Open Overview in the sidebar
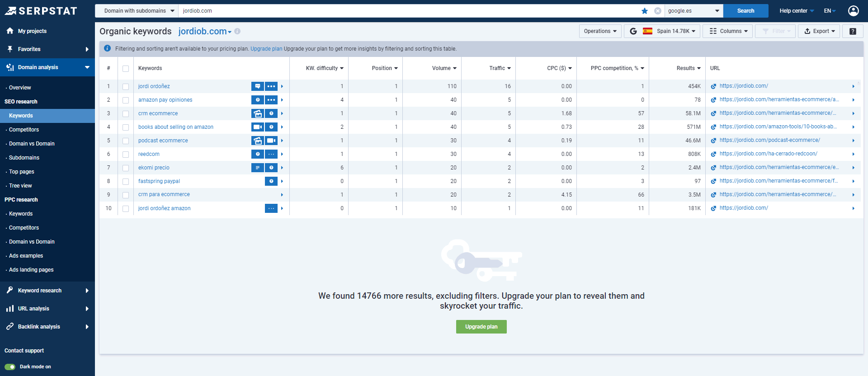868x376 pixels. pyautogui.click(x=20, y=88)
